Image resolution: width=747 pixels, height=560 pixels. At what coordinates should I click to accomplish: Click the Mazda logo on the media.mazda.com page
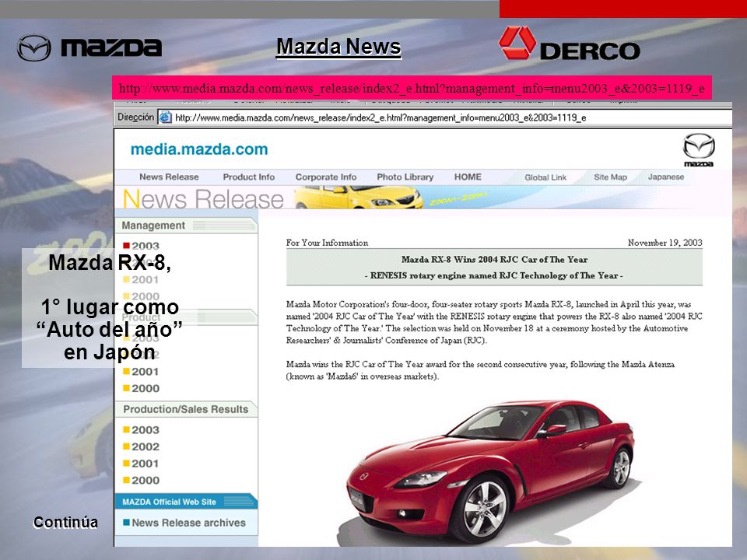point(699,149)
